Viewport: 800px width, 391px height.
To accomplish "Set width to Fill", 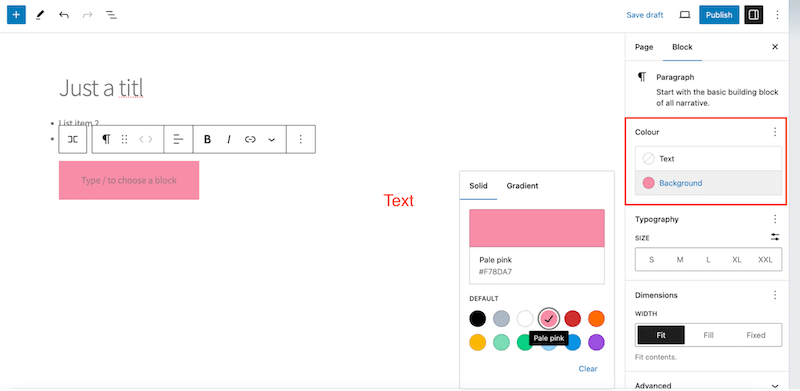I will (708, 335).
